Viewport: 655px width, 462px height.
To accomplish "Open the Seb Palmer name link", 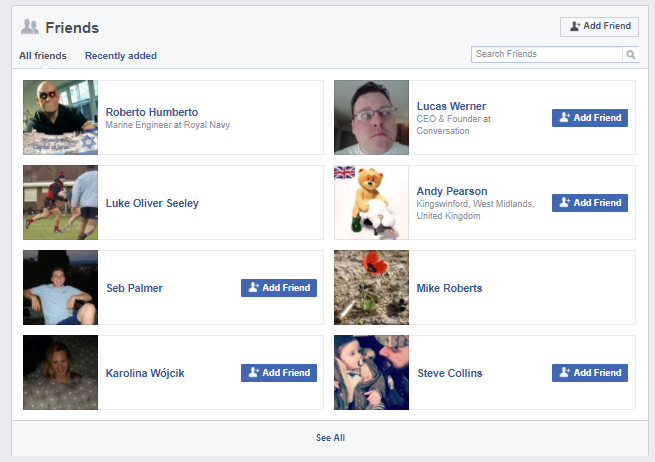I will click(134, 288).
